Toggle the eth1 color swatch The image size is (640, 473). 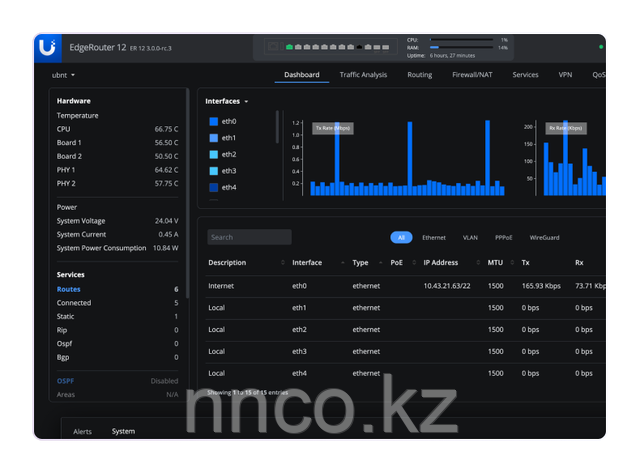click(x=213, y=138)
